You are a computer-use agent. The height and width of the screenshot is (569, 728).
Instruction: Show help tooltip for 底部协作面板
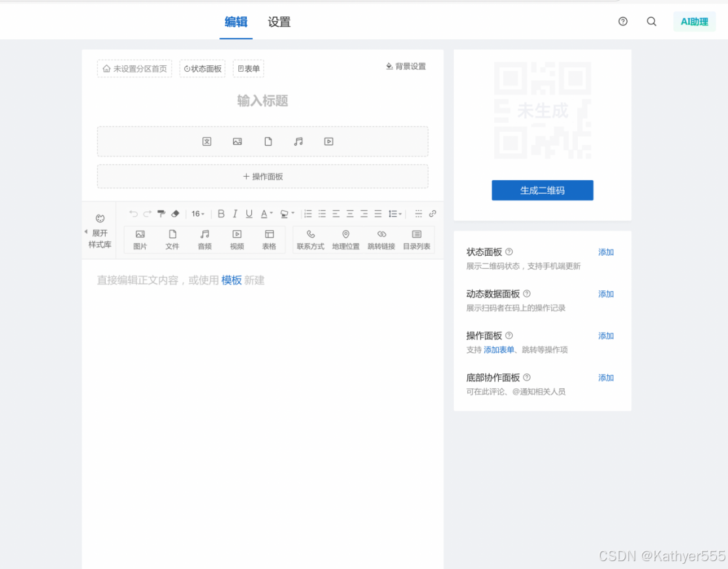[527, 377]
